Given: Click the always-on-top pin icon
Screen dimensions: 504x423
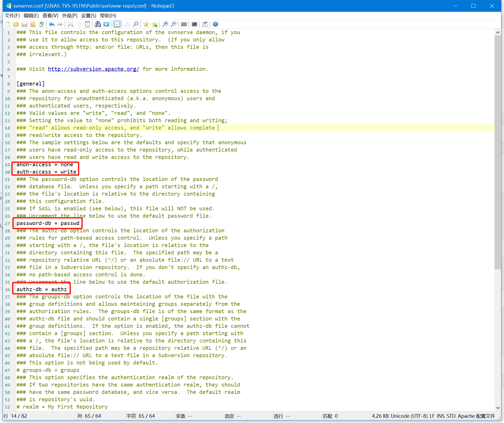Looking at the screenshot, I should coord(205,24).
